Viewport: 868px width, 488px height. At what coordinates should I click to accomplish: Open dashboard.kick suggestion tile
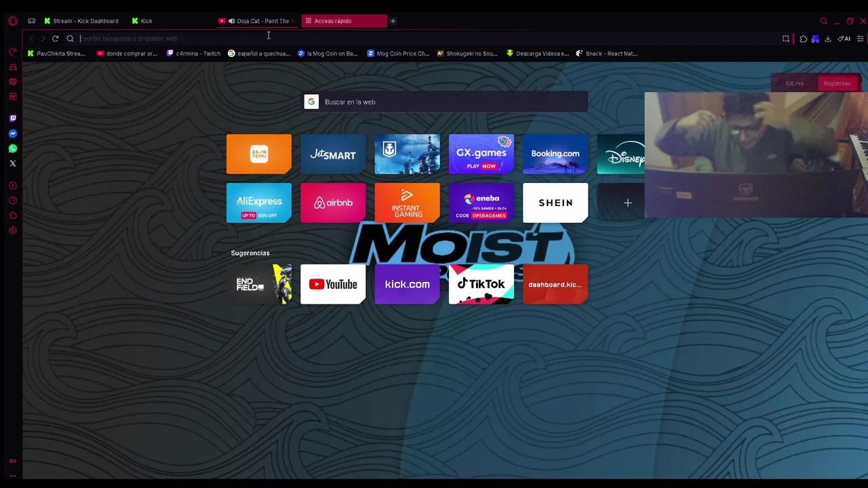[555, 284]
